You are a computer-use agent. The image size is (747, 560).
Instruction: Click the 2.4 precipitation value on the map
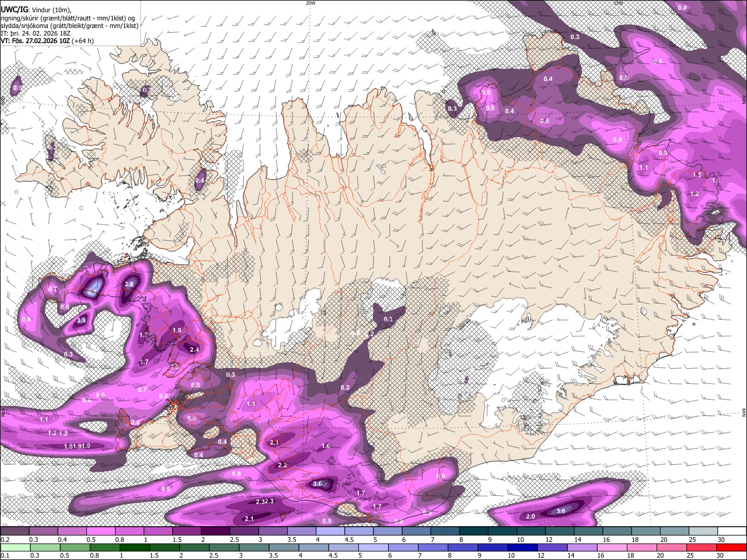(x=194, y=349)
